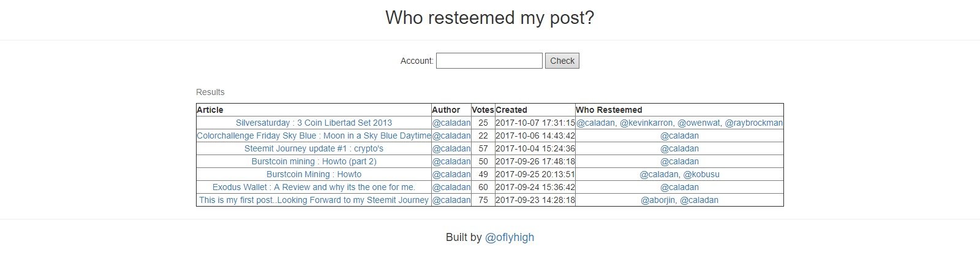Viewport: 980px width, 271px height.
Task: Open the 'This is my first post' article
Action: pyautogui.click(x=314, y=200)
